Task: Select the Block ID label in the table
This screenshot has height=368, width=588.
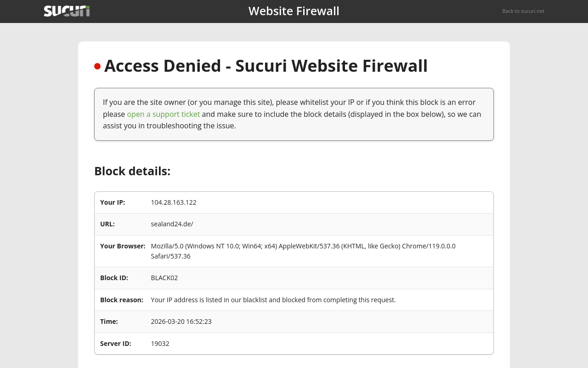Action: tap(114, 278)
